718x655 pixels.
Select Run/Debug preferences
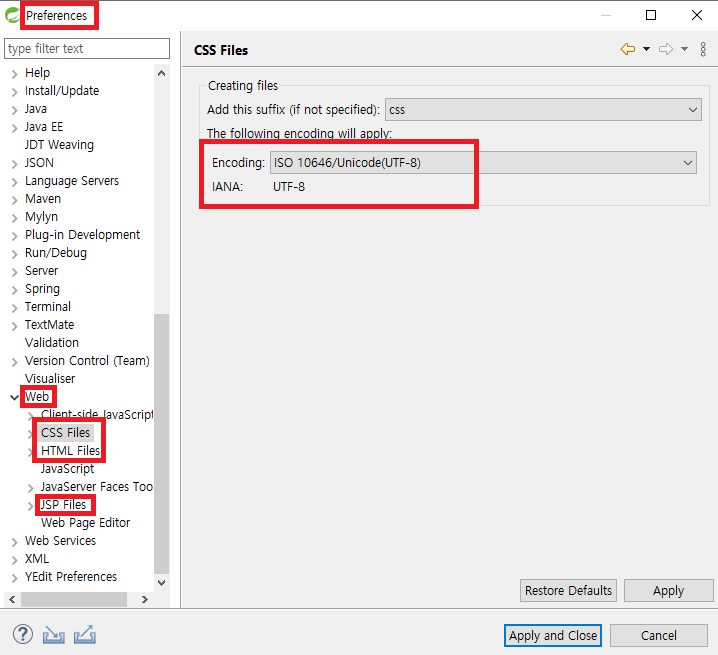coord(56,253)
